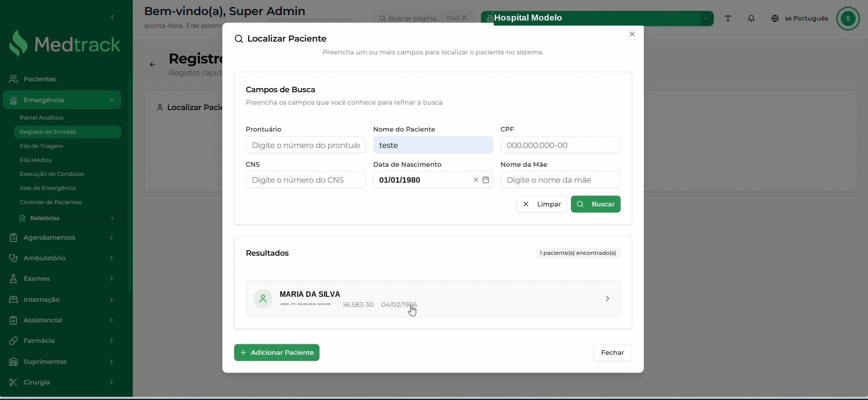Screen dimensions: 868x400
Task: Click the Buscar página search box
Action: [x=424, y=18]
